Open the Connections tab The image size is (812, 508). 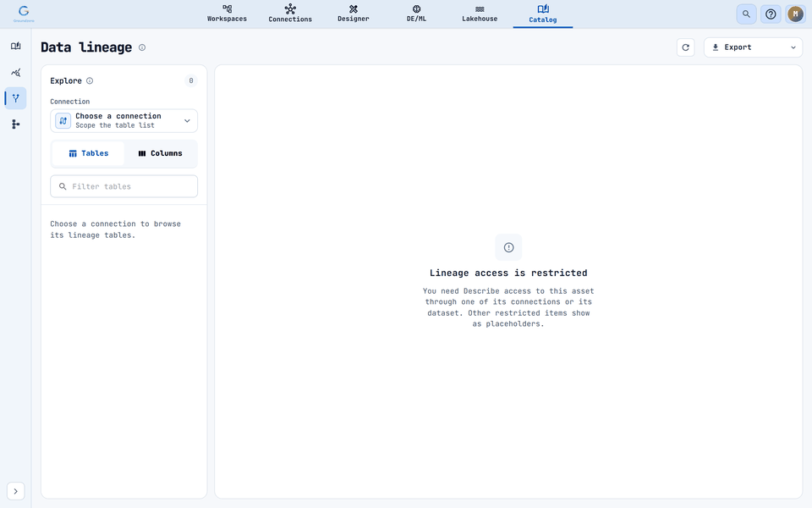pyautogui.click(x=290, y=14)
